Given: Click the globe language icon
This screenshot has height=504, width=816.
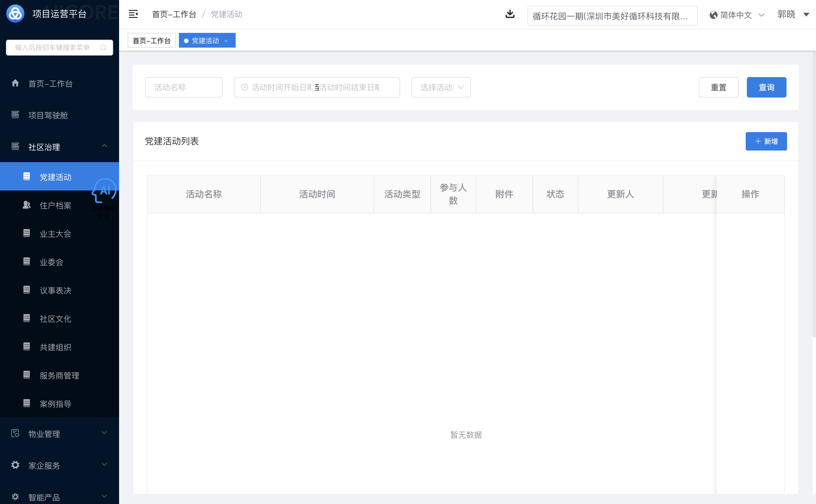Looking at the screenshot, I should click(713, 15).
